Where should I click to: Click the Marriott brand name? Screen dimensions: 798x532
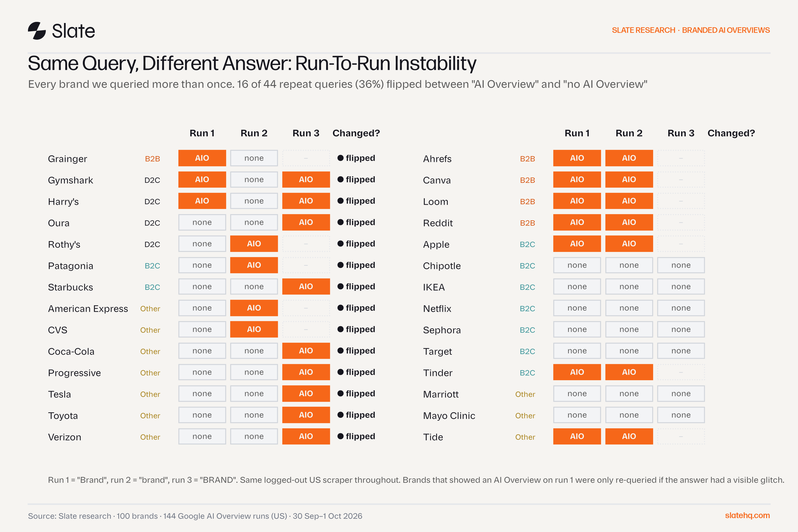click(x=441, y=394)
